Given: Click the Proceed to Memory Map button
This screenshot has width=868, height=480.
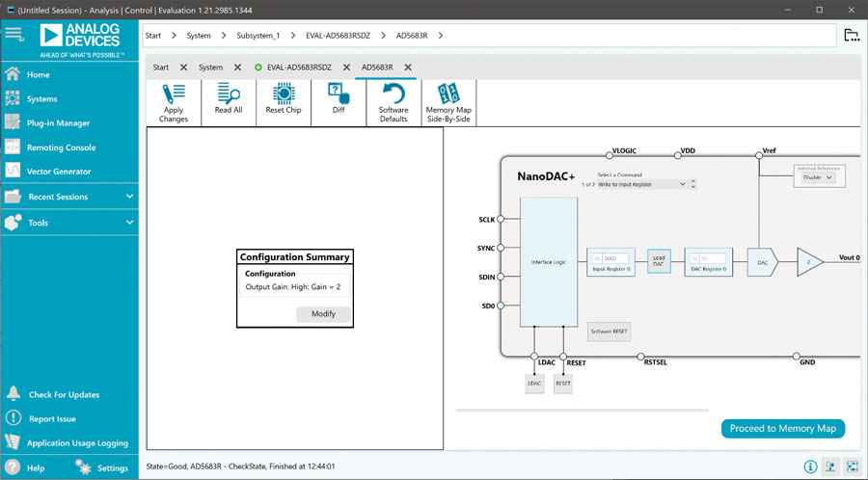Looking at the screenshot, I should 783,429.
